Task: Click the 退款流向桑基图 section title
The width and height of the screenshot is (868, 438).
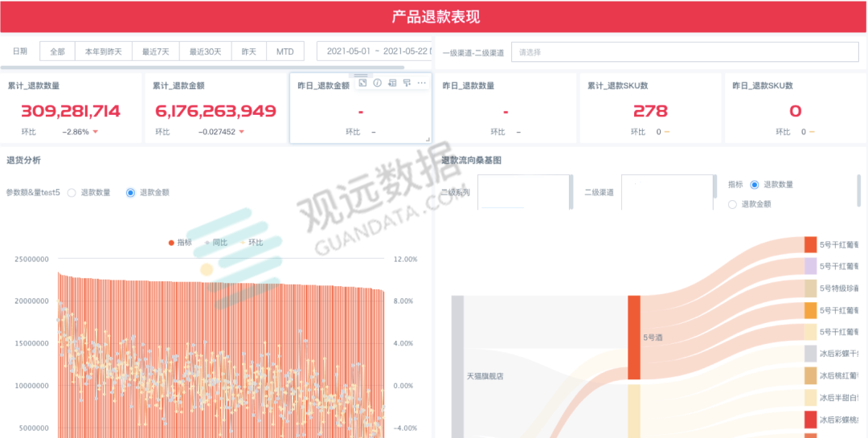Action: point(472,161)
